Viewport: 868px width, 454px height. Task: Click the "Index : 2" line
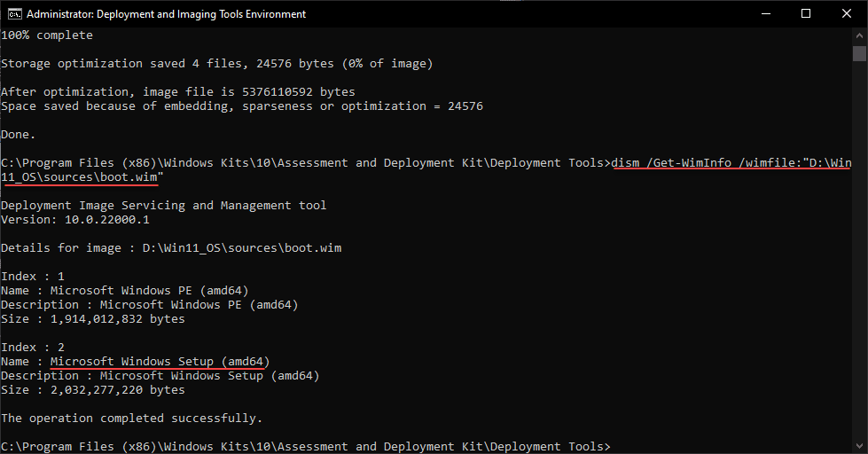pos(33,347)
